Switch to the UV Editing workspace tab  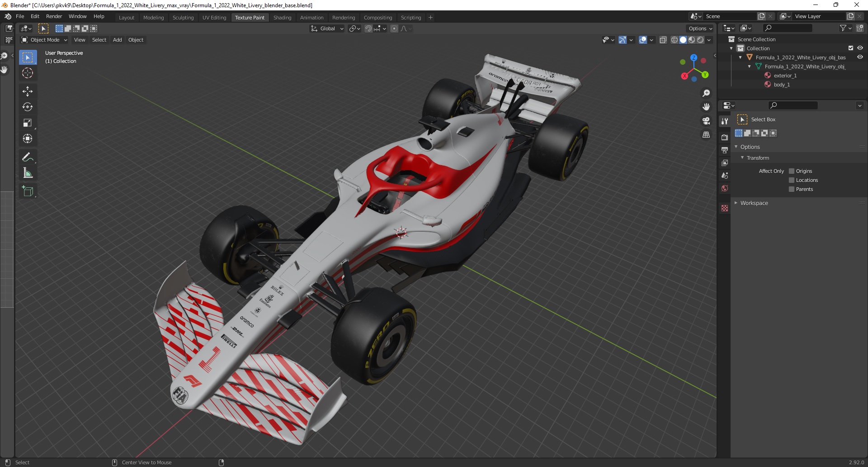tap(214, 18)
